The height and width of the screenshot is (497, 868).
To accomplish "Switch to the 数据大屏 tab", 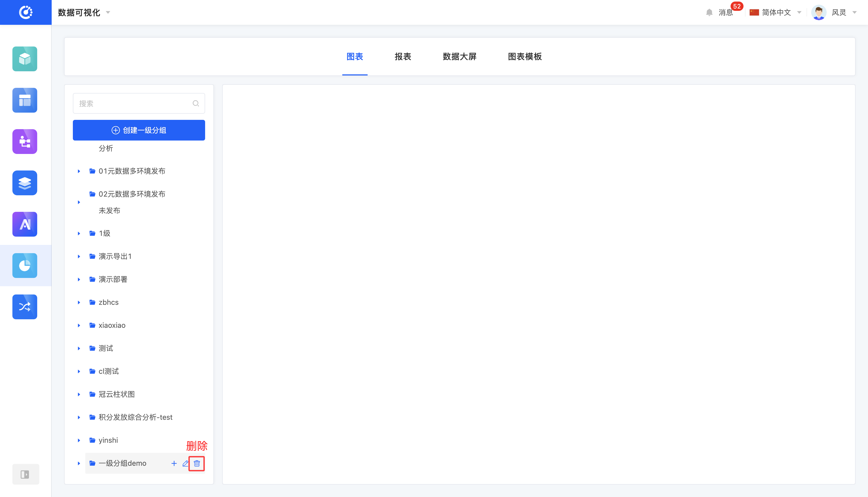I will (x=459, y=56).
